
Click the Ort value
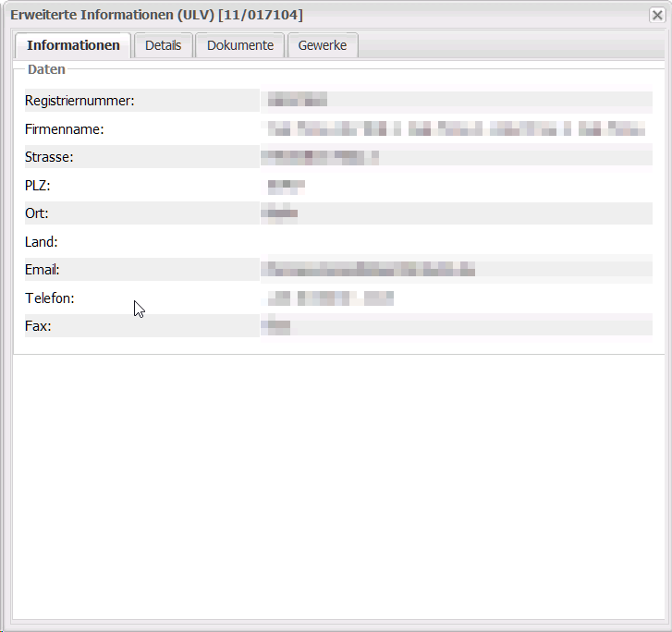pyautogui.click(x=279, y=213)
